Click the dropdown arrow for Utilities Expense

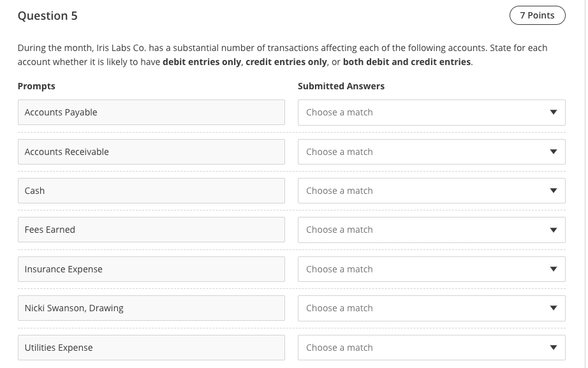[x=553, y=348]
